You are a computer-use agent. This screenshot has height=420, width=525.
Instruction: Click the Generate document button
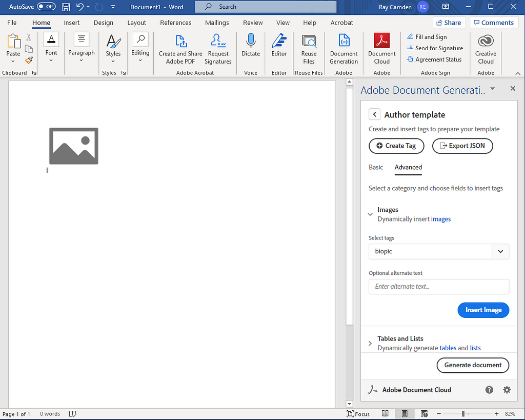tap(473, 365)
